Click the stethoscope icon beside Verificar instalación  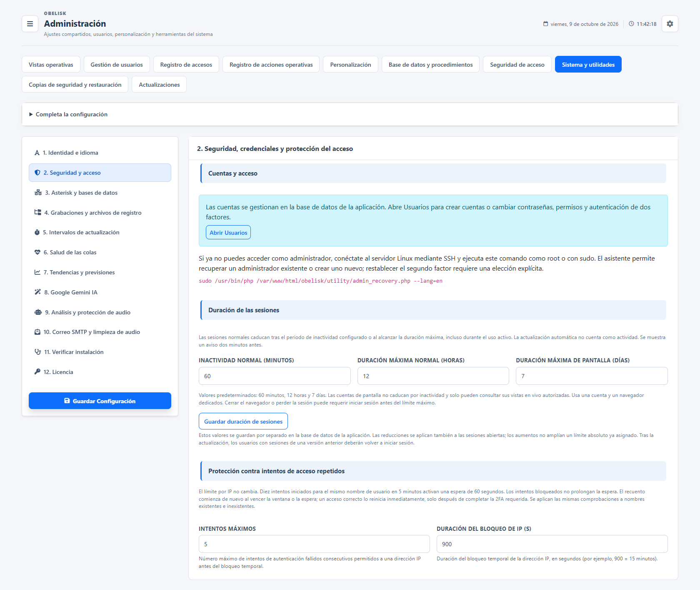(x=37, y=352)
